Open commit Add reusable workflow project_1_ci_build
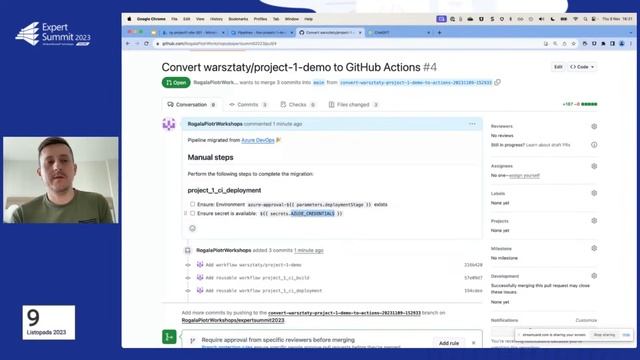Image resolution: width=640 pixels, height=360 pixels. [x=258, y=278]
